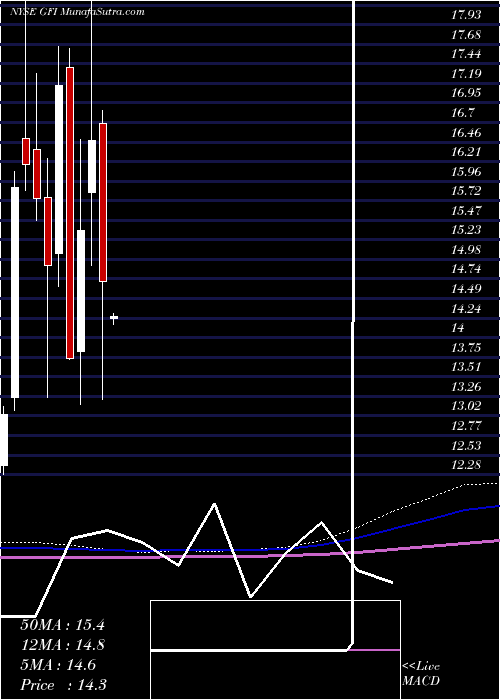Click the 50MA : 15.4 readout
This screenshot has height=700, width=500.
[62, 625]
